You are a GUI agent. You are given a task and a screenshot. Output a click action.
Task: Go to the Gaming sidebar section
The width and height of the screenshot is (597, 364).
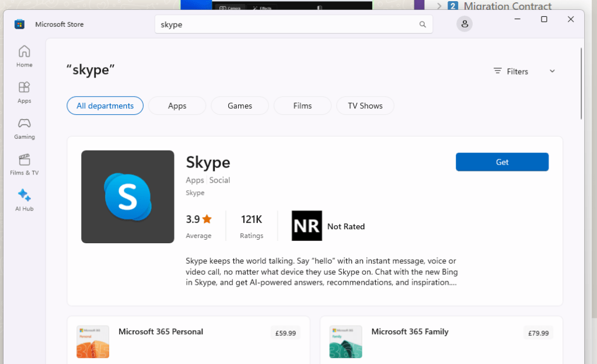coord(25,129)
